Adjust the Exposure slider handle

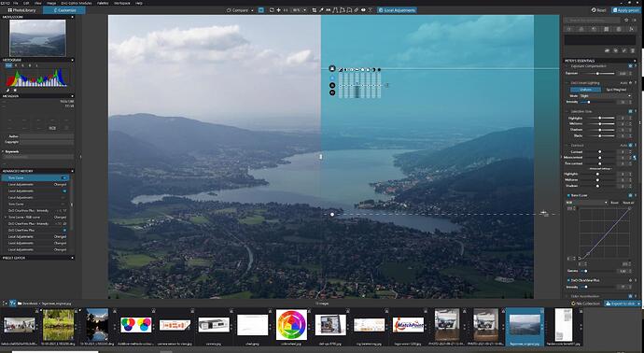(597, 73)
